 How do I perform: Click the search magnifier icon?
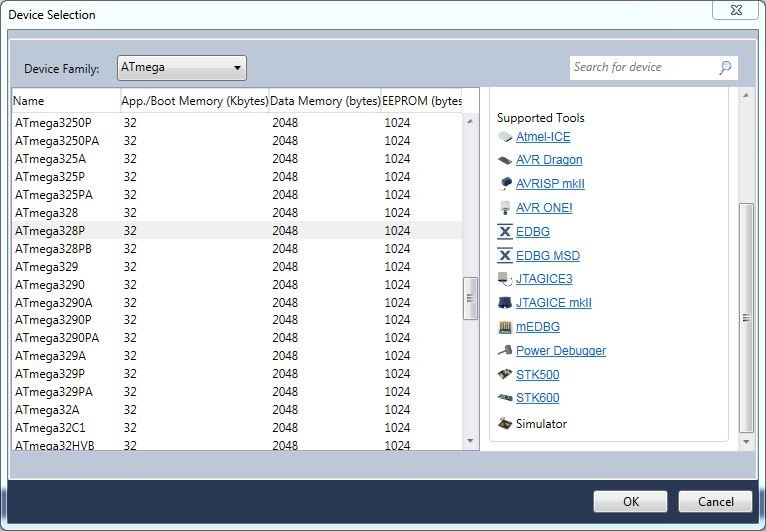tap(725, 68)
